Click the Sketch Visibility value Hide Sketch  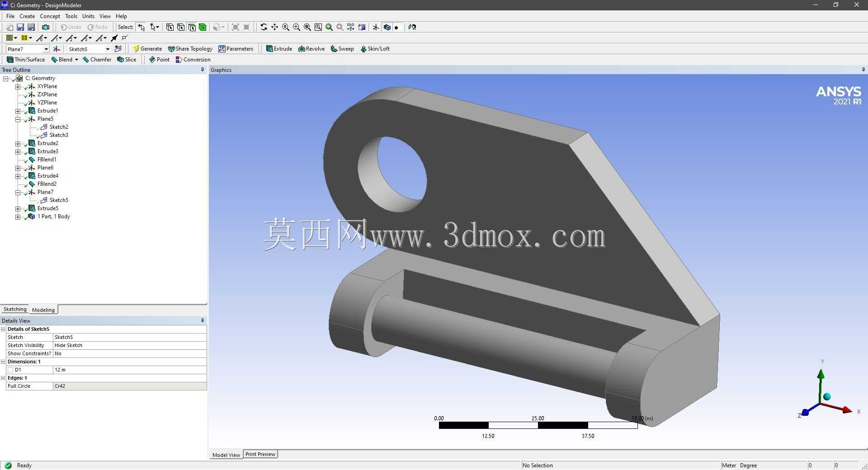pos(130,345)
